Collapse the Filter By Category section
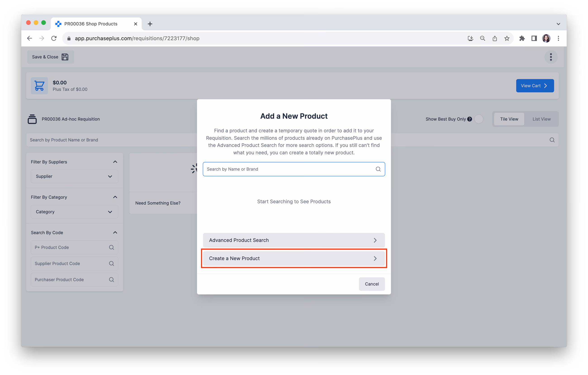This screenshot has width=588, height=375. [x=115, y=197]
